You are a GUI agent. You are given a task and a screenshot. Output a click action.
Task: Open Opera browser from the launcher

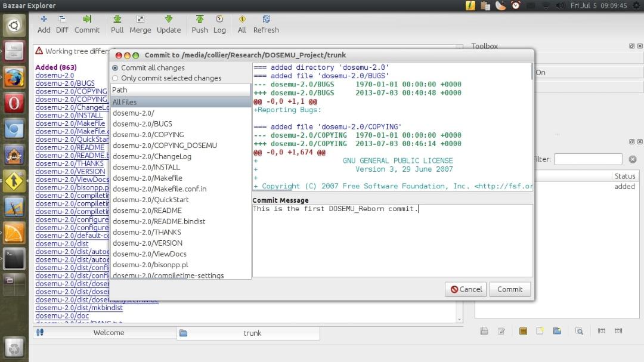pyautogui.click(x=14, y=104)
